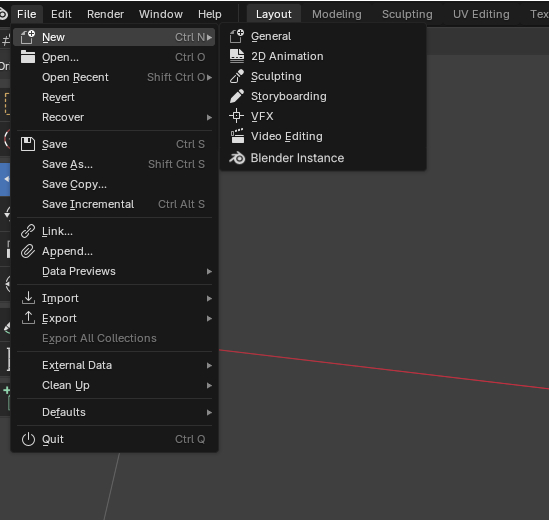The image size is (549, 520).
Task: Click the Append... menu entry text
Action: pos(67,251)
